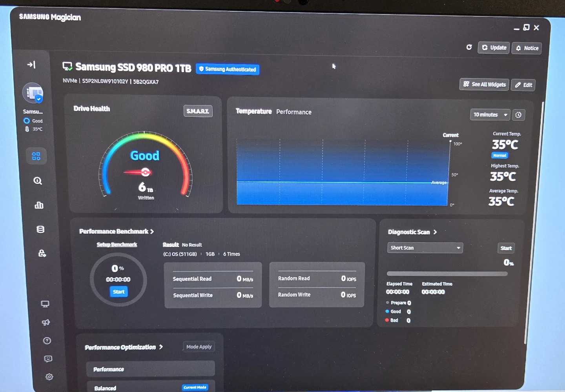Open the Performance Benchmark chart icon in sidebar
Image resolution: width=565 pixels, height=392 pixels.
[39, 205]
